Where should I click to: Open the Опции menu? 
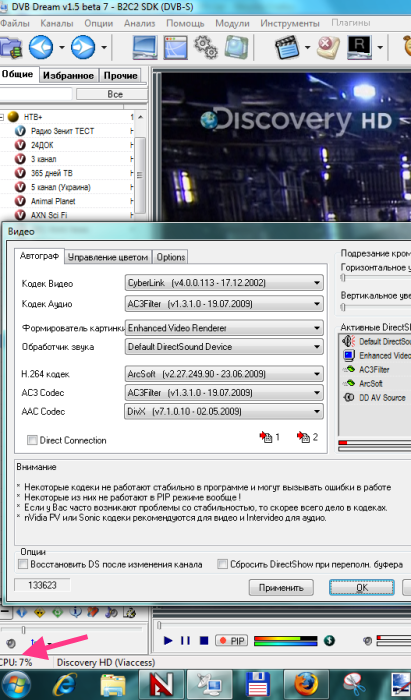click(x=99, y=23)
